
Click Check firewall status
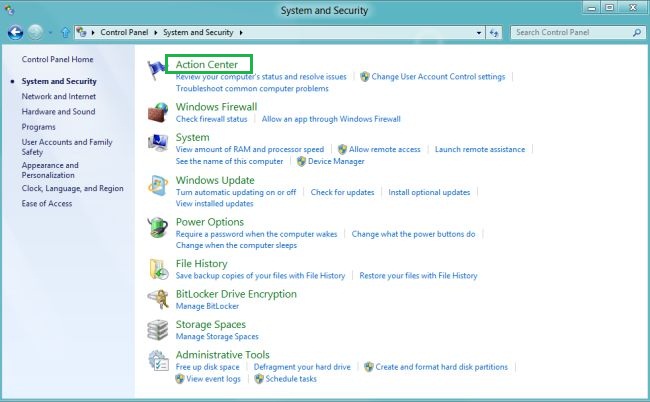tap(211, 119)
